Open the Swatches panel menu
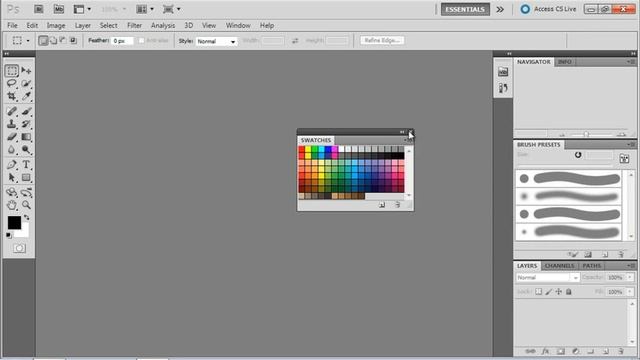The height and width of the screenshot is (360, 640). pos(409,140)
